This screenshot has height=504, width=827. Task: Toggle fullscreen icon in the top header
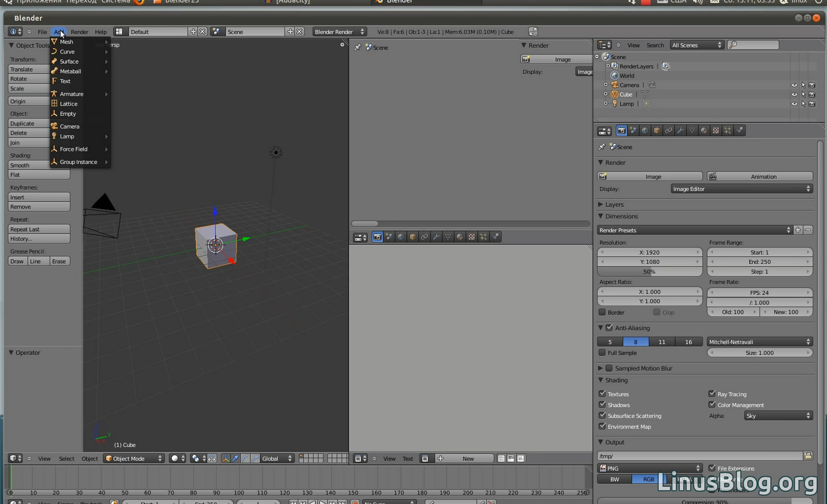(533, 31)
